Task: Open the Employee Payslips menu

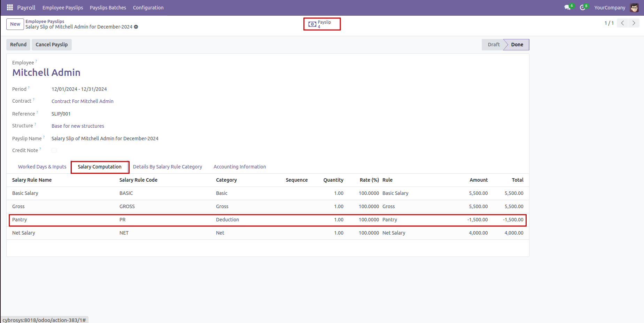Action: pyautogui.click(x=63, y=8)
